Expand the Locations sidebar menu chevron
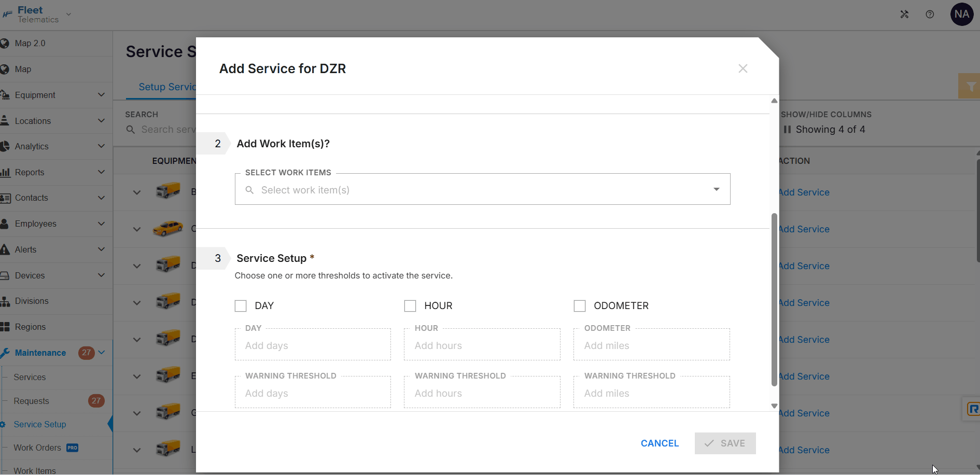The height and width of the screenshot is (475, 980). click(101, 120)
